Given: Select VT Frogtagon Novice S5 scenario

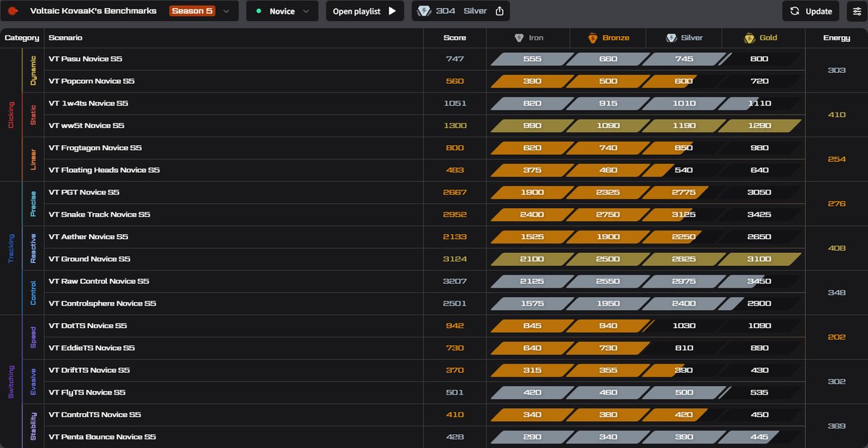Looking at the screenshot, I should (95, 148).
